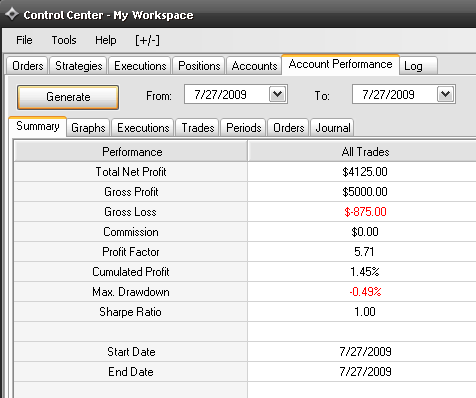Select the Start Date row label
The height and width of the screenshot is (398, 476).
[131, 352]
